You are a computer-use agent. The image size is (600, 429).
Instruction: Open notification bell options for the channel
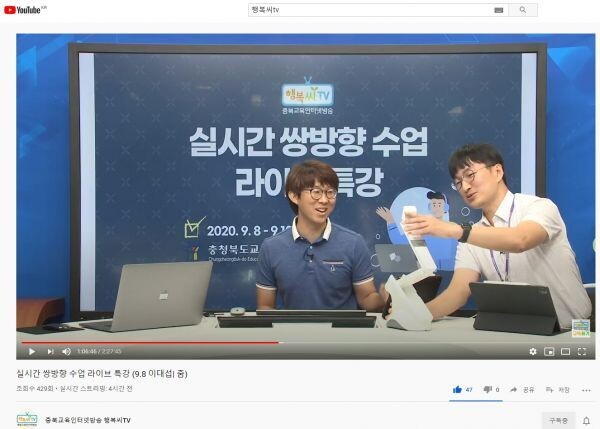(586, 420)
